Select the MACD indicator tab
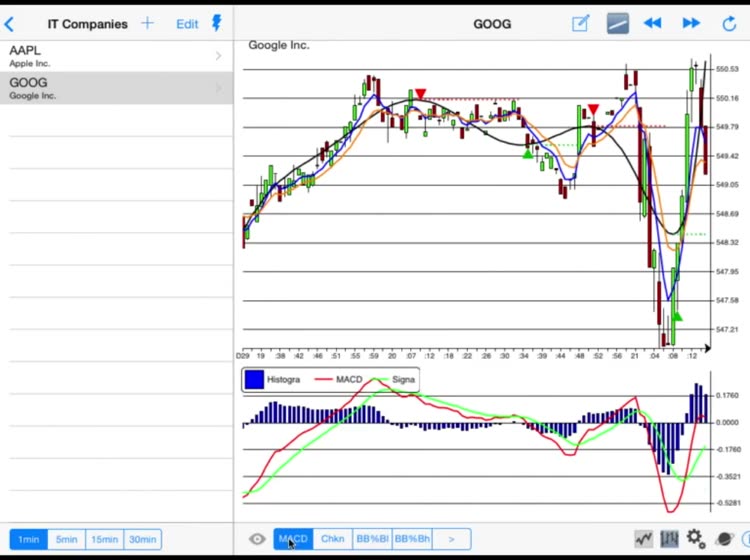 (293, 539)
